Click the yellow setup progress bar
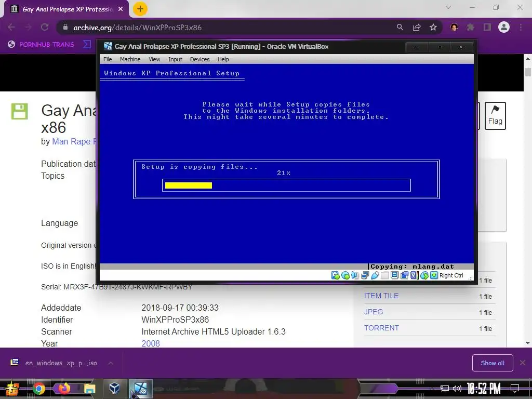The width and height of the screenshot is (532, 399). click(x=188, y=185)
